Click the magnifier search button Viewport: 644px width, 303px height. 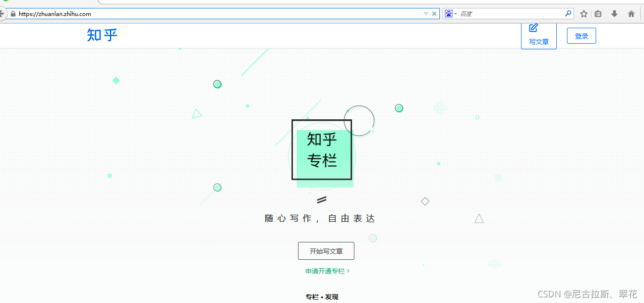pos(568,14)
